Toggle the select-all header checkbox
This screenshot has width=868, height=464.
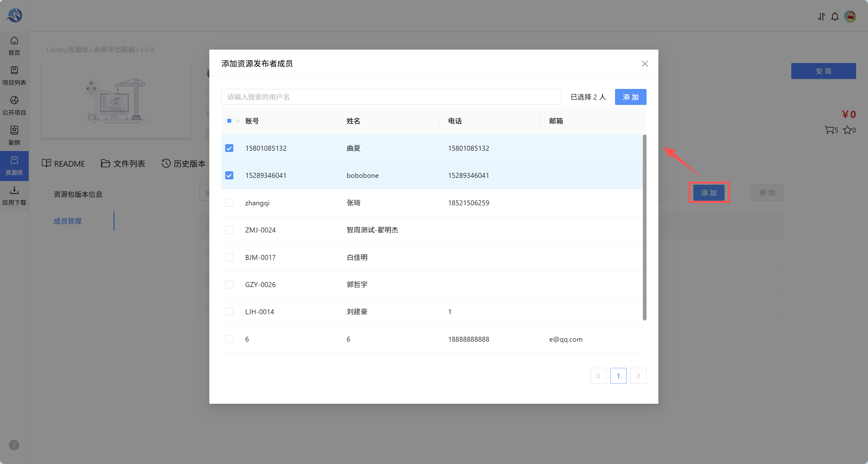tap(229, 121)
